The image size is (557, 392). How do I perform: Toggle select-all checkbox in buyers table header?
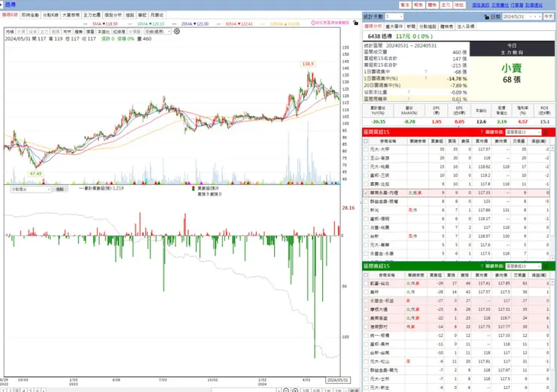[366, 141]
